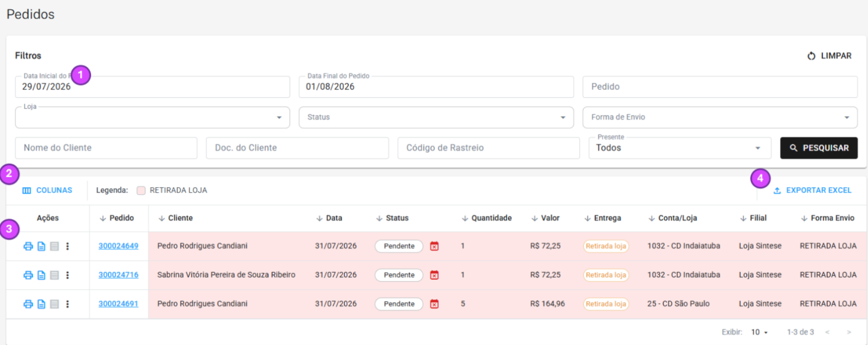Open the Presente dropdown showing Todos
The height and width of the screenshot is (345, 868).
point(680,148)
